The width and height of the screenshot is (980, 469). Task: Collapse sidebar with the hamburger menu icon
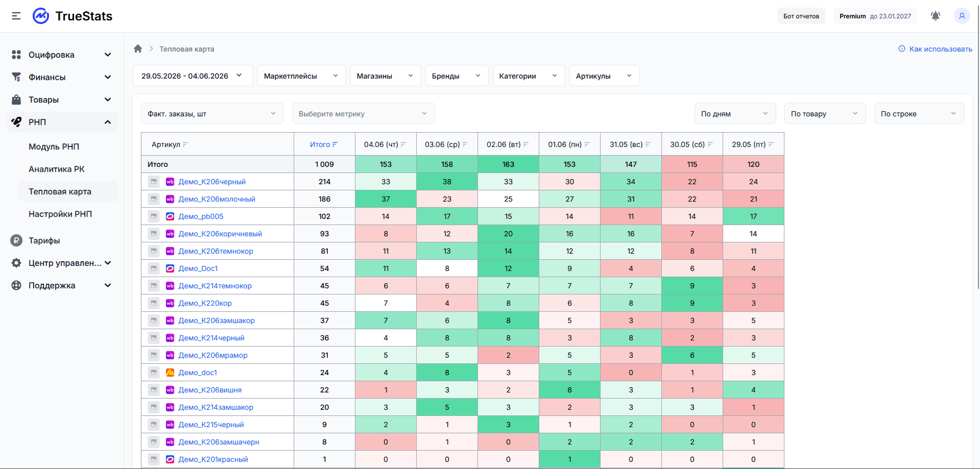[x=16, y=16]
